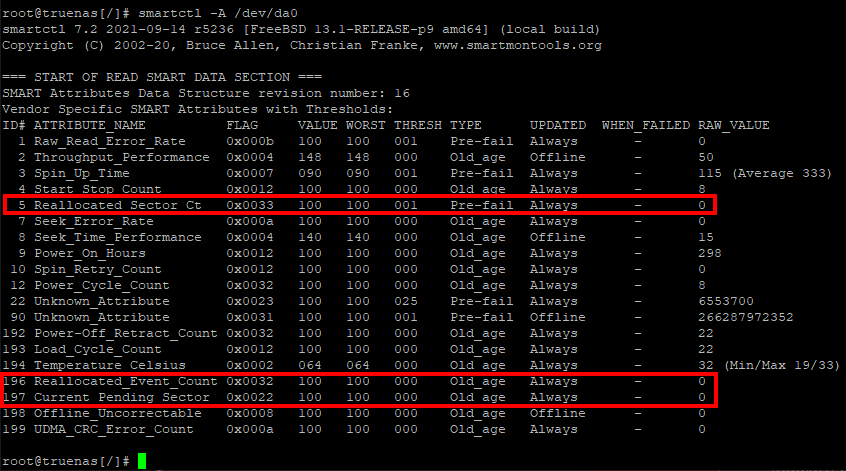Click the WHEN_FAILED column header
The image size is (846, 471).
[646, 125]
